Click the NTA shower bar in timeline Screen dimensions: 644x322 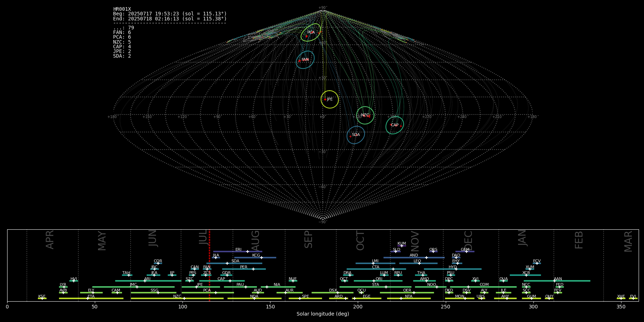tap(409, 298)
